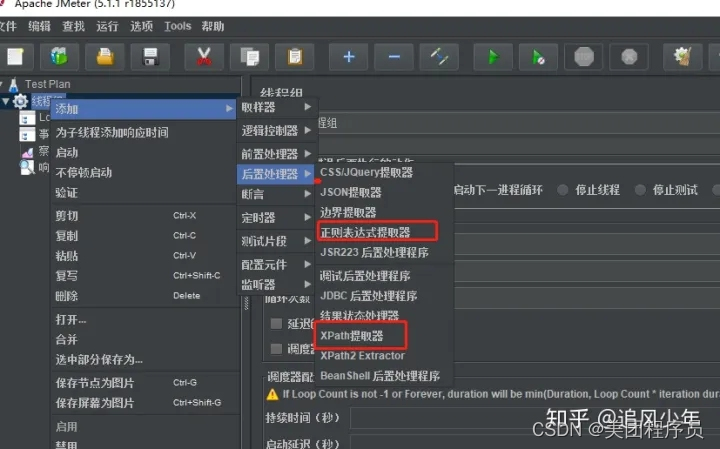Screen dimensions: 720x449
Task: Expand the 断言 submenu
Action: click(x=276, y=194)
